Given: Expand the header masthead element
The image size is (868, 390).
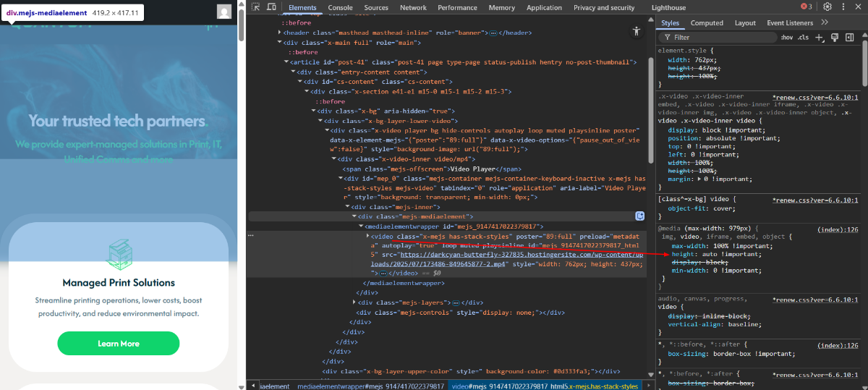Looking at the screenshot, I should pyautogui.click(x=281, y=33).
